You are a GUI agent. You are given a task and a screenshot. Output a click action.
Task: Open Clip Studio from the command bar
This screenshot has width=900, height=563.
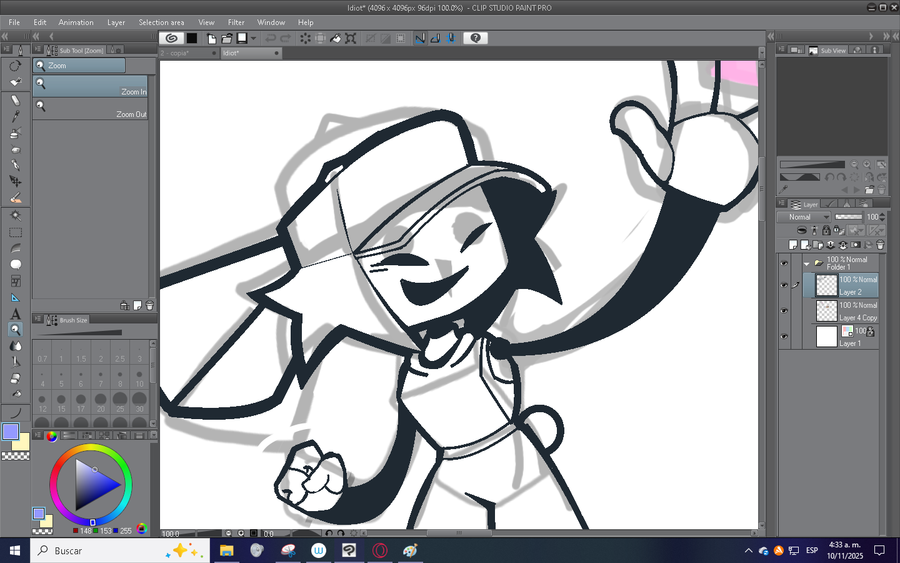tap(171, 38)
